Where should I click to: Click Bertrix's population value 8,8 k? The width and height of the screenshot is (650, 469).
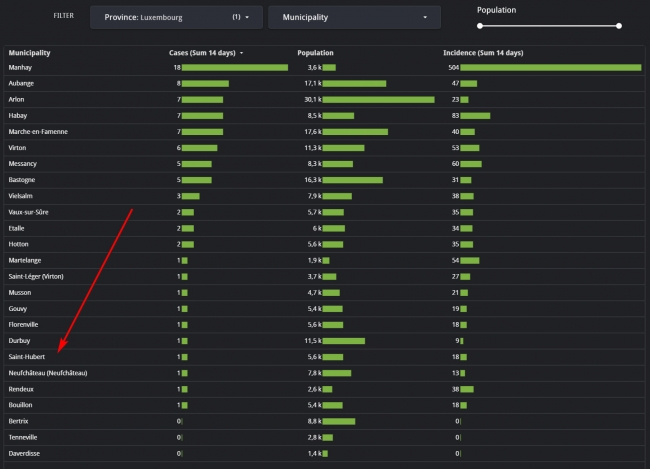pos(315,421)
